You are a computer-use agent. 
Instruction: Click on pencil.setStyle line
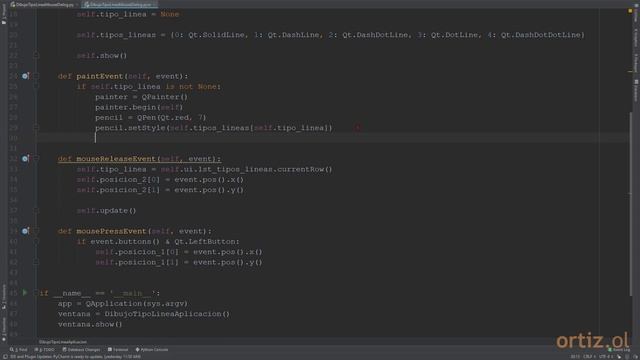(214, 128)
